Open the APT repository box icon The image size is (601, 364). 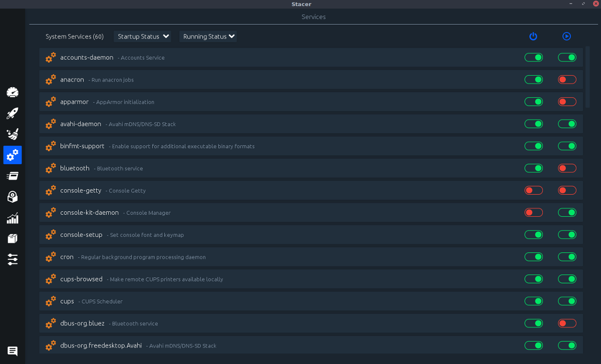(x=13, y=238)
